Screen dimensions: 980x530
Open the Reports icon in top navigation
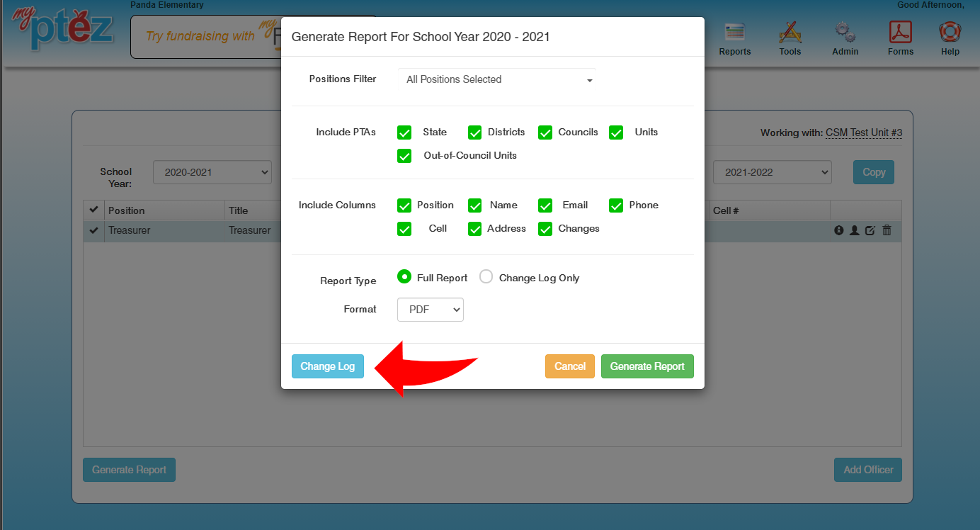(x=734, y=33)
